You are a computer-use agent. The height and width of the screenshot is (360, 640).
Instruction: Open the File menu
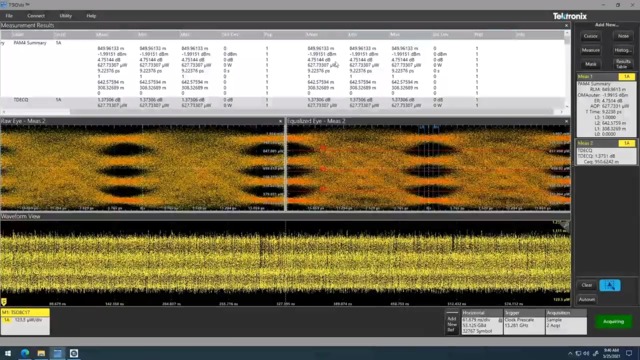(x=9, y=16)
